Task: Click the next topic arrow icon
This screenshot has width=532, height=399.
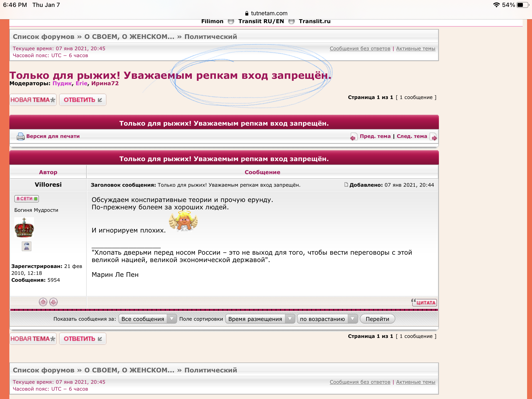Action: (x=433, y=137)
